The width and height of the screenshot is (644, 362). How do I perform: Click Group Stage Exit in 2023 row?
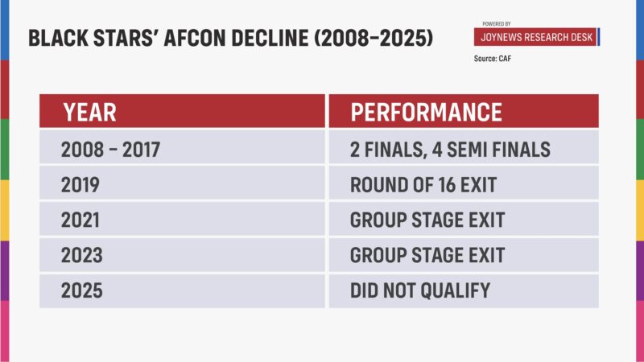point(463,255)
